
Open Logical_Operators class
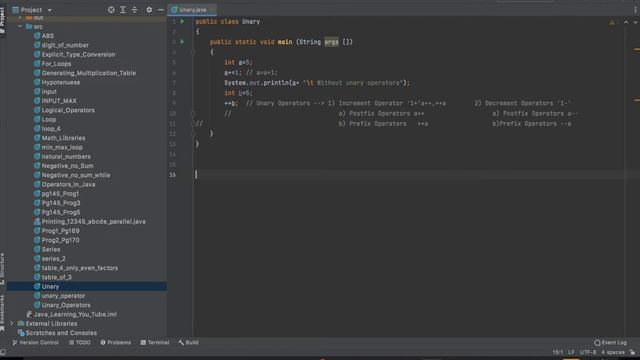pyautogui.click(x=68, y=110)
